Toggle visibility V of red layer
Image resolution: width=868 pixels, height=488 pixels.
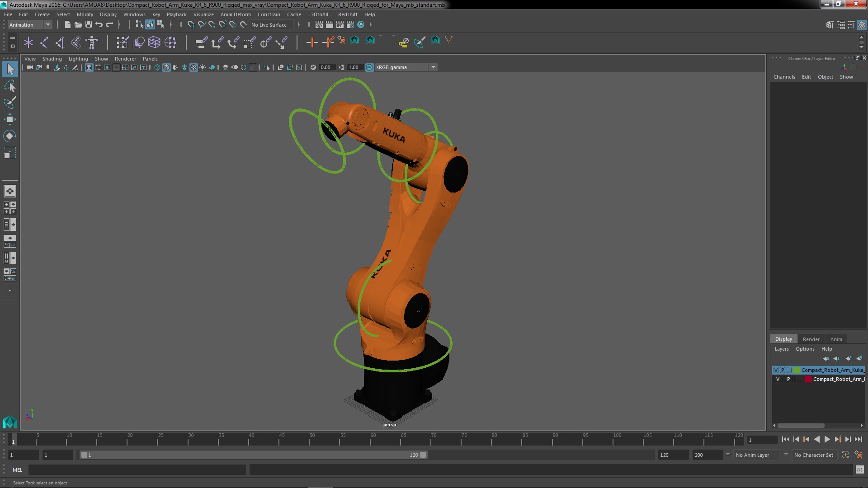pyautogui.click(x=778, y=380)
